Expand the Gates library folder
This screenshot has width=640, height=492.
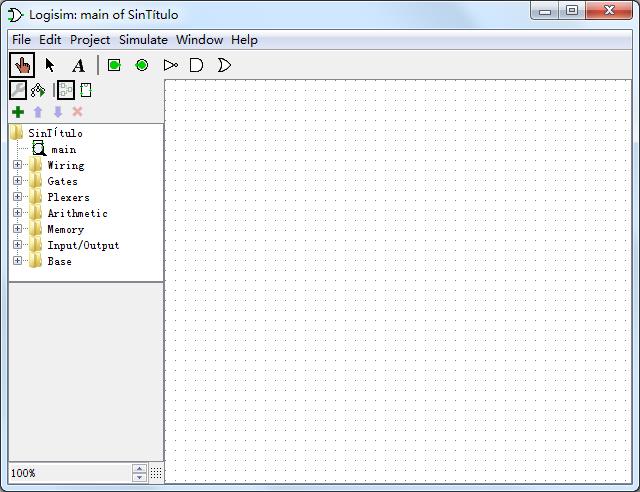17,181
